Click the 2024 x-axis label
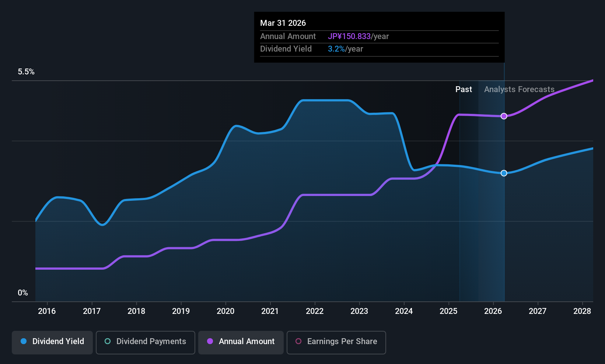The width and height of the screenshot is (605, 364). [404, 311]
